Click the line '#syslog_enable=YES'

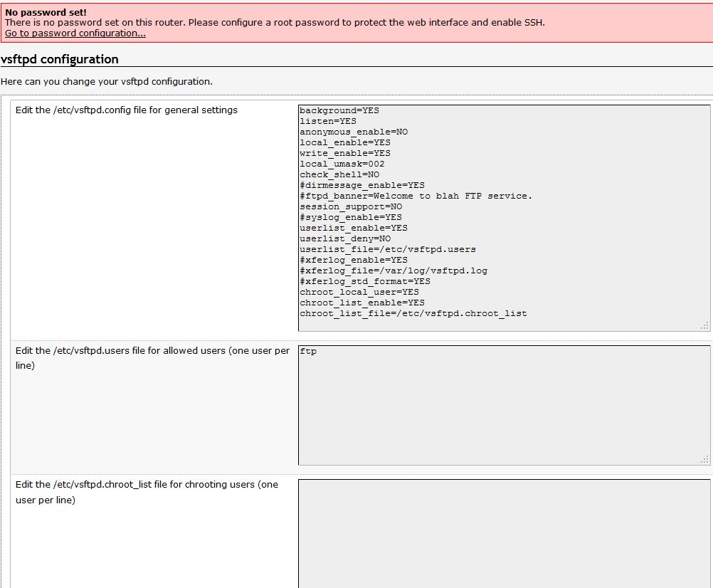[351, 217]
